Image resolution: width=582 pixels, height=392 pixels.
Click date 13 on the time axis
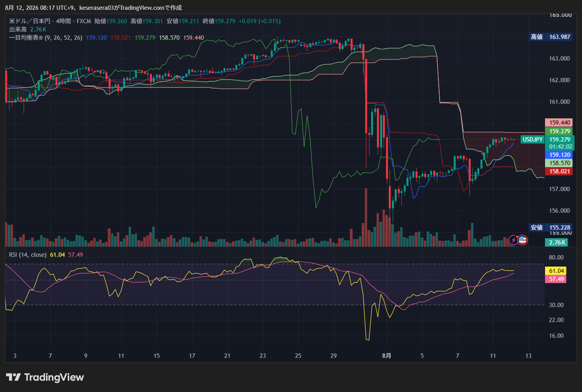[528, 356]
